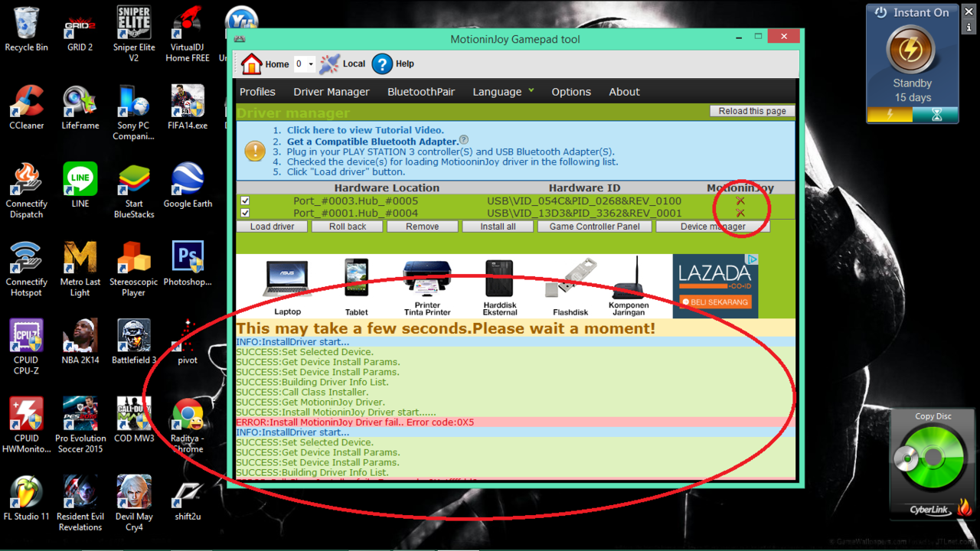Open Game Controller Panel button
Screen dimensions: 980x551
pos(594,227)
